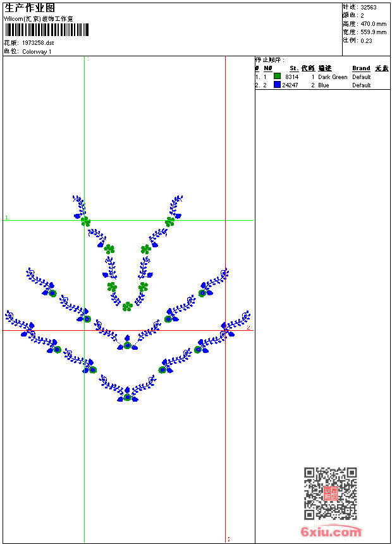Click the '元素' column header
The height and width of the screenshot is (544, 392).
(x=382, y=68)
